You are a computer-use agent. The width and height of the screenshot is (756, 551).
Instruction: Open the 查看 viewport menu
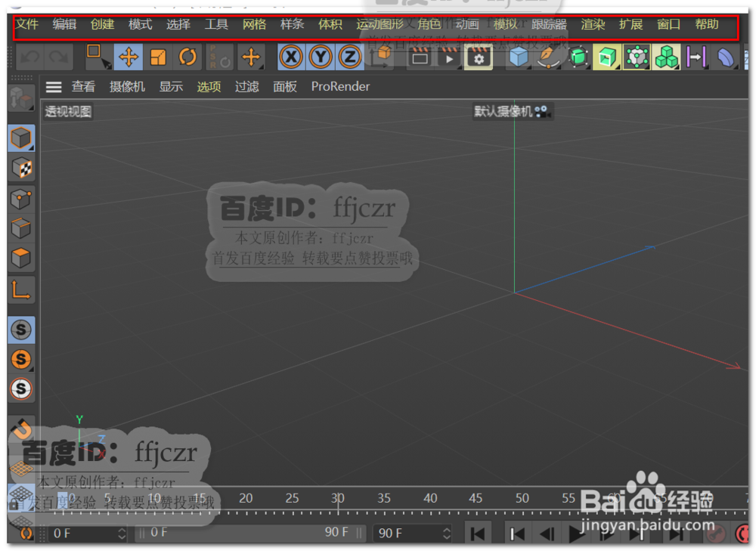coord(83,87)
